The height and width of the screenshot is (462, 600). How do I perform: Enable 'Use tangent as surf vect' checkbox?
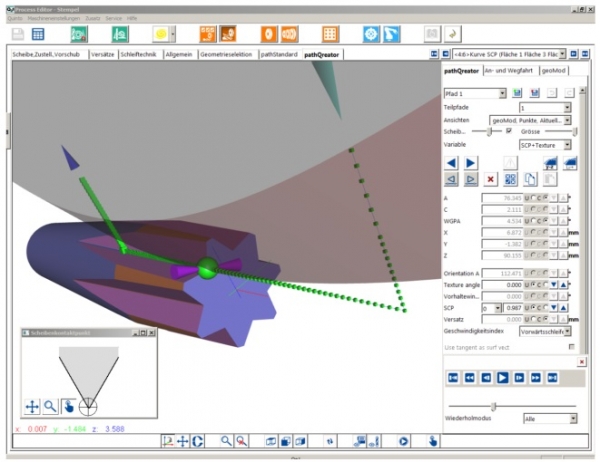(571, 346)
